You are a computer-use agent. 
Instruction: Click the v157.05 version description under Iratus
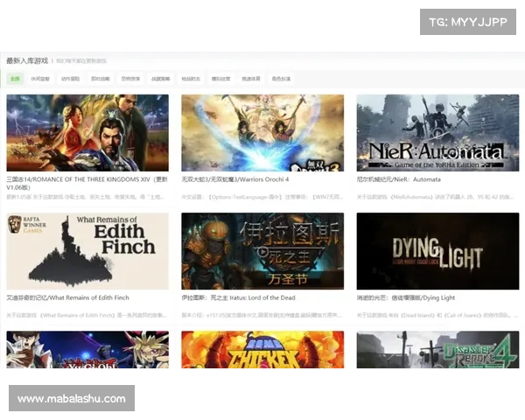[262, 315]
